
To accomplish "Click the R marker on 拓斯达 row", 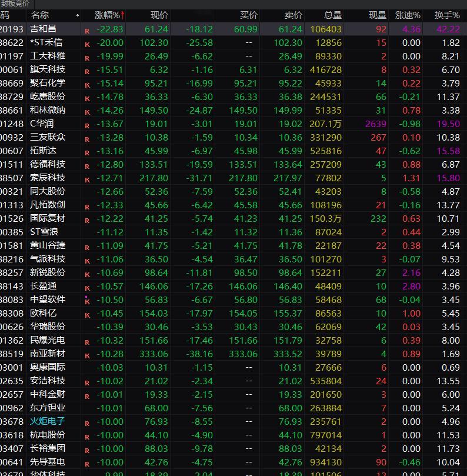I will tap(87, 153).
